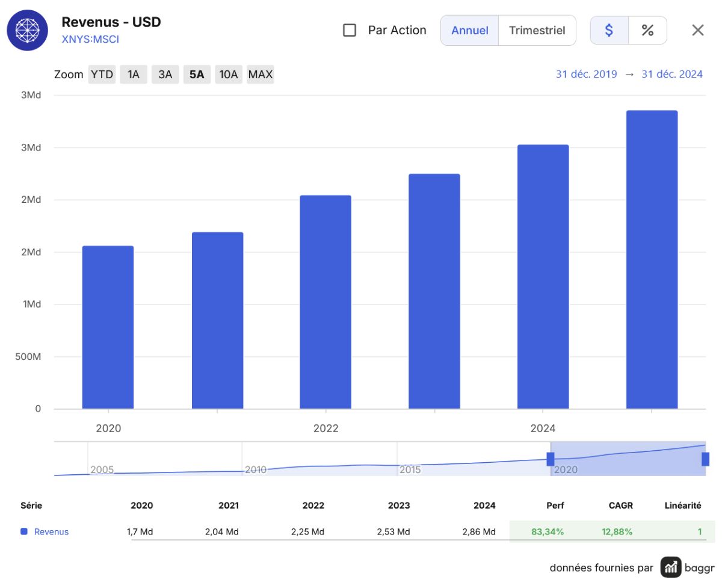
Task: Click the 500M y-axis label
Action: pos(28,357)
